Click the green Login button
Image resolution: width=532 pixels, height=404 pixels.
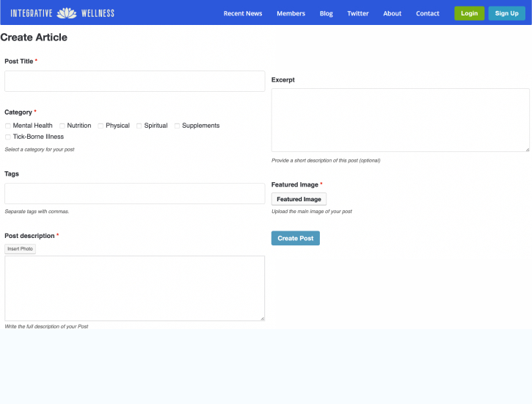click(469, 13)
